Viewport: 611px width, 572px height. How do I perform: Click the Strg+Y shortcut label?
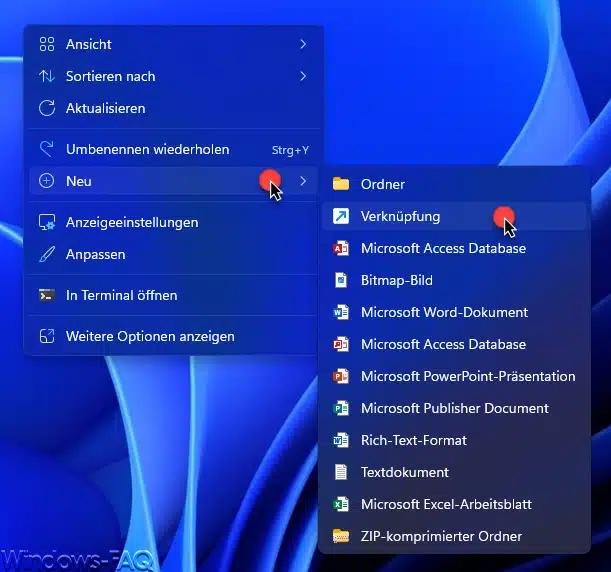pos(290,150)
